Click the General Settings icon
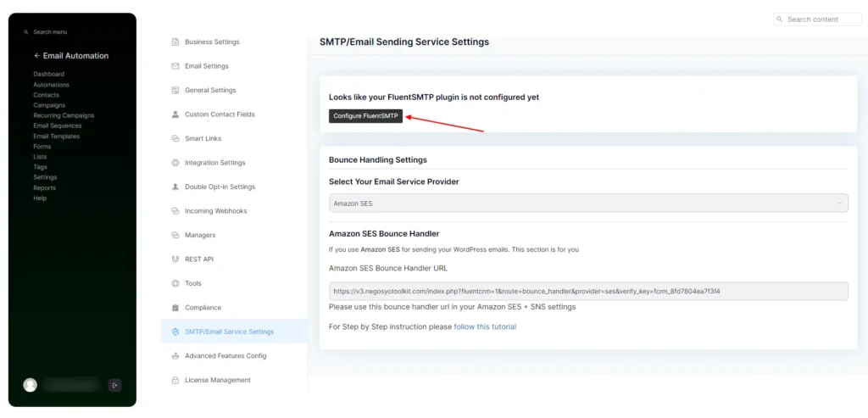The width and height of the screenshot is (868, 418). [x=175, y=90]
